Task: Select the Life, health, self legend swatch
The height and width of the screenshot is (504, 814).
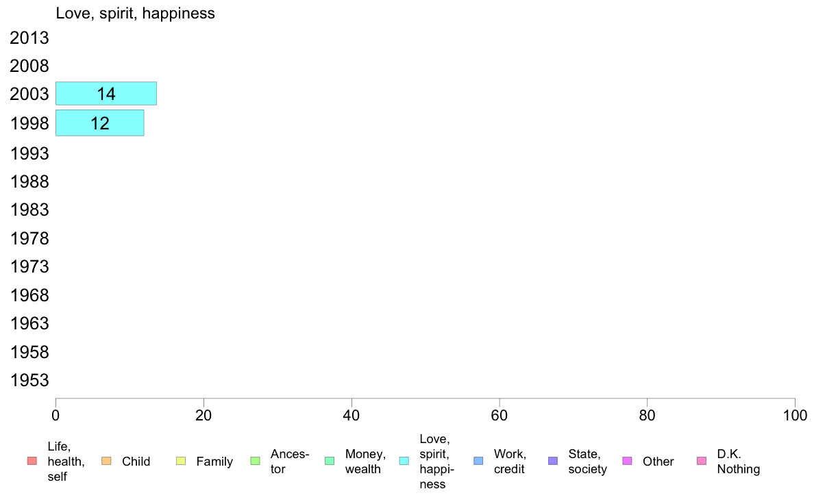Action: (32, 461)
